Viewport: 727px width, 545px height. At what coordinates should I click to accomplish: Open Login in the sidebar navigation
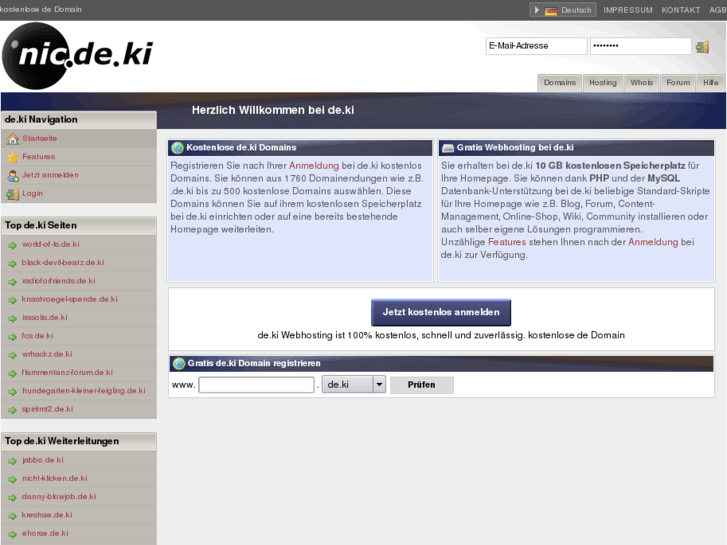(x=32, y=193)
